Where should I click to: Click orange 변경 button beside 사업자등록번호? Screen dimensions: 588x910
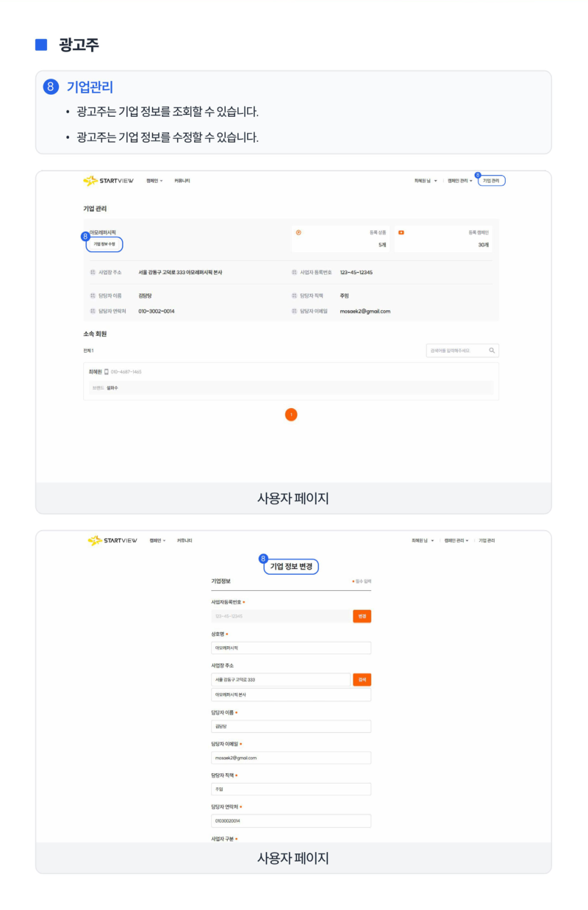362,616
